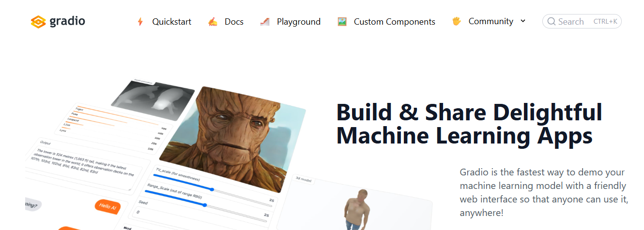The height and width of the screenshot is (230, 644).
Task: Expand the Community dropdown chevron
Action: [523, 21]
